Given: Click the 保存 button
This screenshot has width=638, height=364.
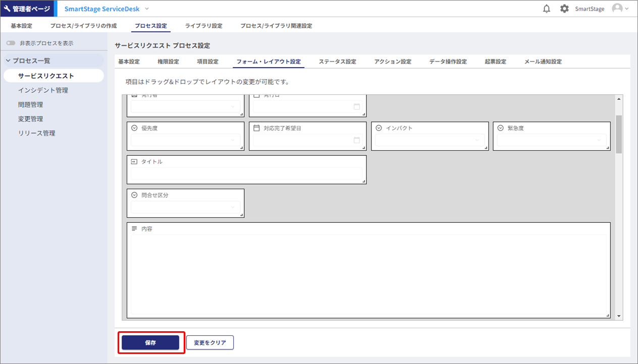Looking at the screenshot, I should (x=150, y=343).
